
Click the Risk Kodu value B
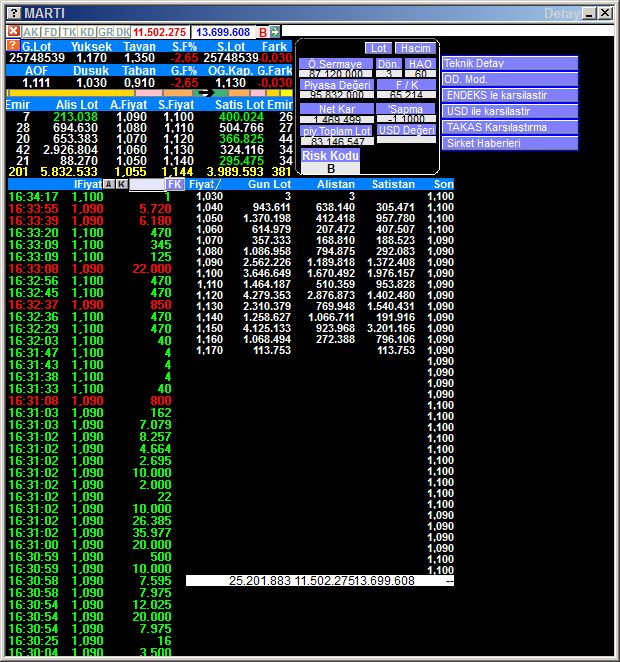(330, 168)
